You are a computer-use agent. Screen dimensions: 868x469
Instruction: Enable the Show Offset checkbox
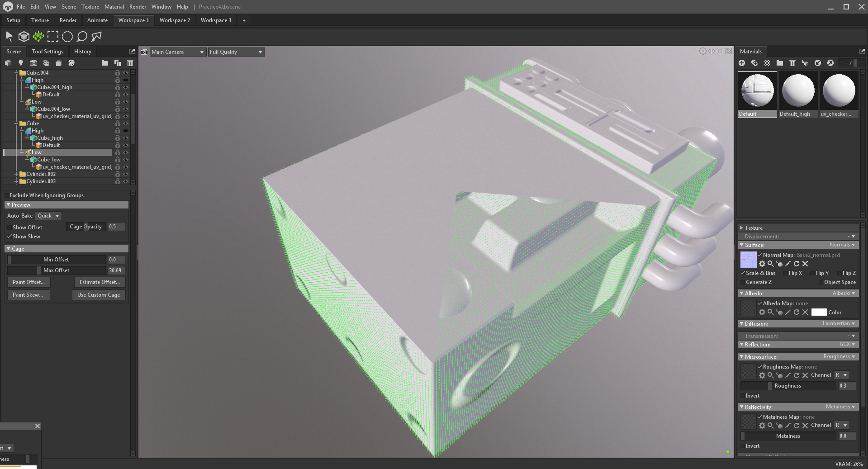(x=9, y=227)
